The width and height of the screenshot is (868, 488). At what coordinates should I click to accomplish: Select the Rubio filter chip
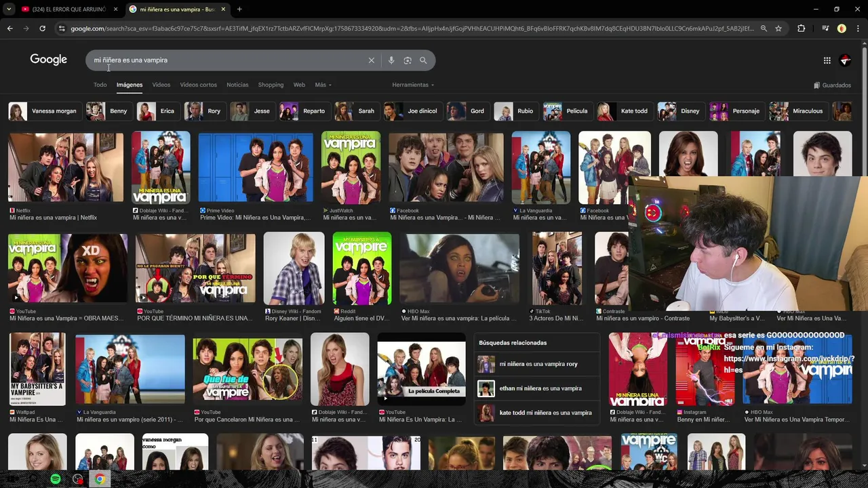[515, 111]
